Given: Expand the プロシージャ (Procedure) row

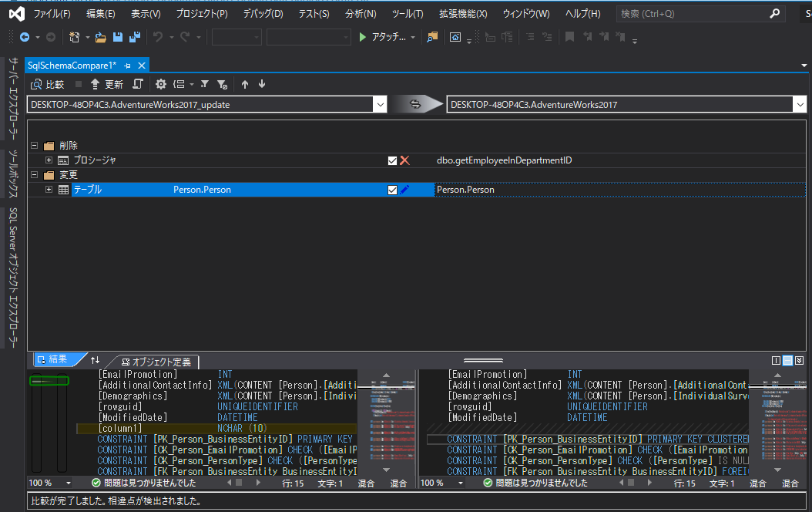Looking at the screenshot, I should coord(49,160).
